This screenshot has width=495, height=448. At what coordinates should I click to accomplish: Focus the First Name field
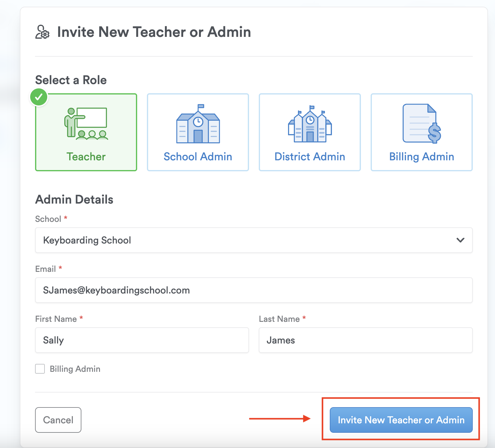point(142,340)
